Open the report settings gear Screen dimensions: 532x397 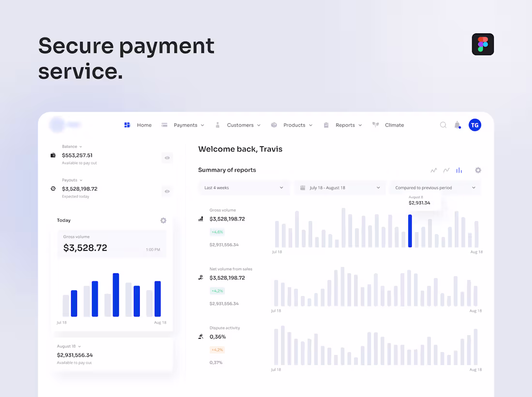tap(478, 170)
